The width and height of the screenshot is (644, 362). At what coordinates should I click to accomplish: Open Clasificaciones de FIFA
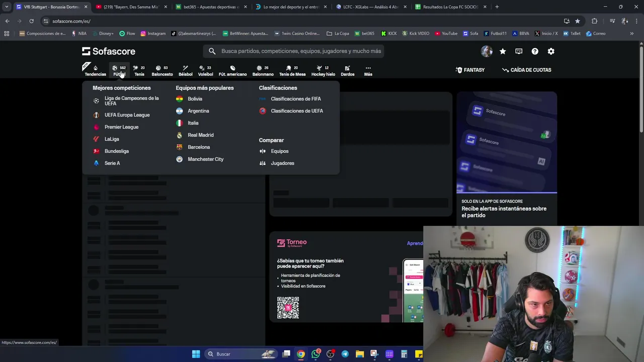click(290, 99)
